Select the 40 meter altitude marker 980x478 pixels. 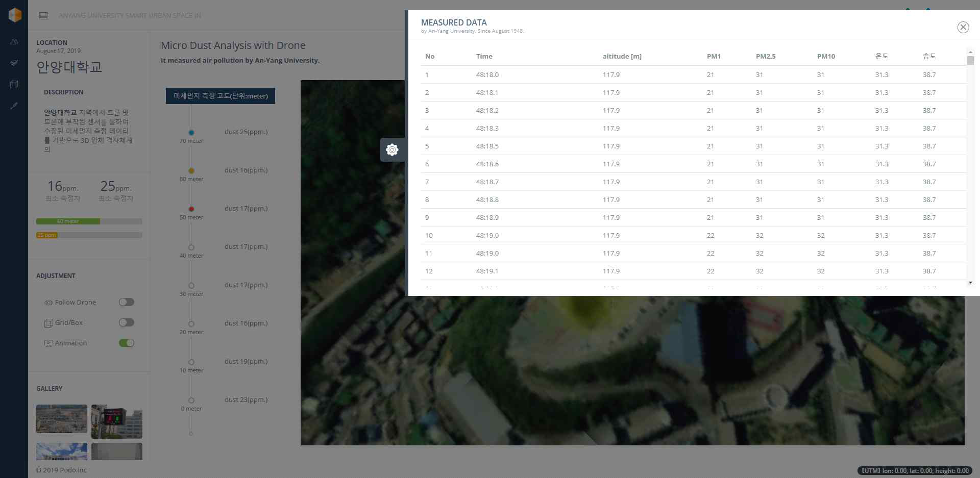[191, 247]
